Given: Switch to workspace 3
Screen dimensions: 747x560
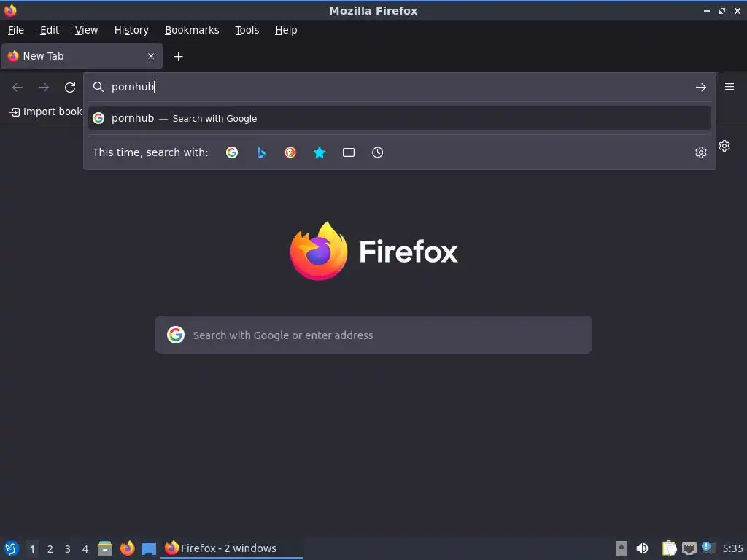Looking at the screenshot, I should tap(68, 548).
